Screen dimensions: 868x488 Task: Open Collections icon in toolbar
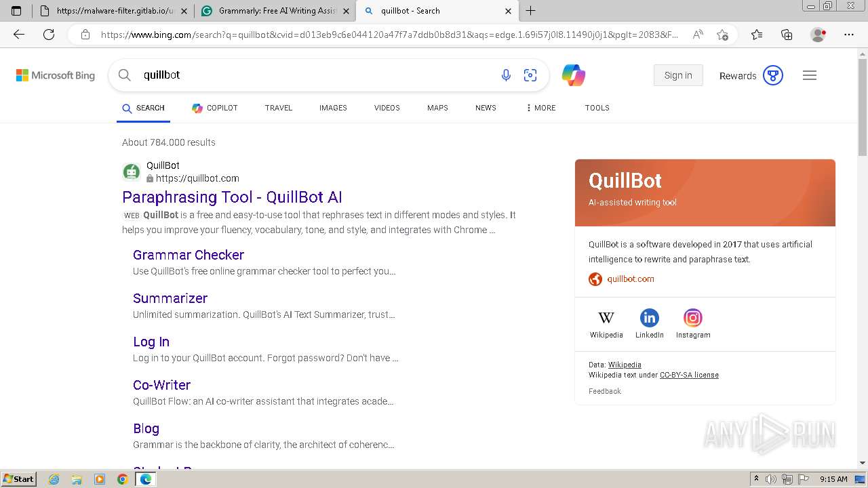[787, 35]
